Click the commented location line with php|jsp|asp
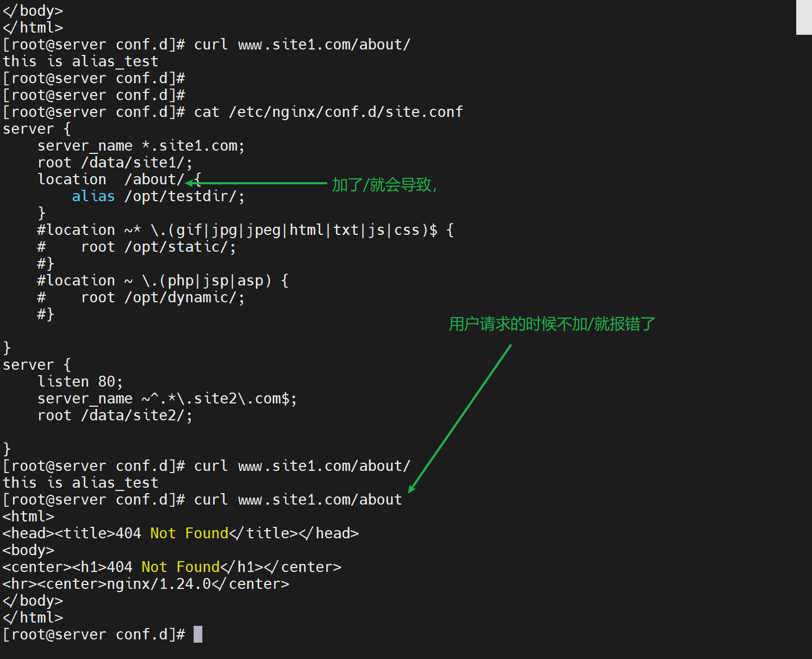The width and height of the screenshot is (812, 659). point(162,281)
